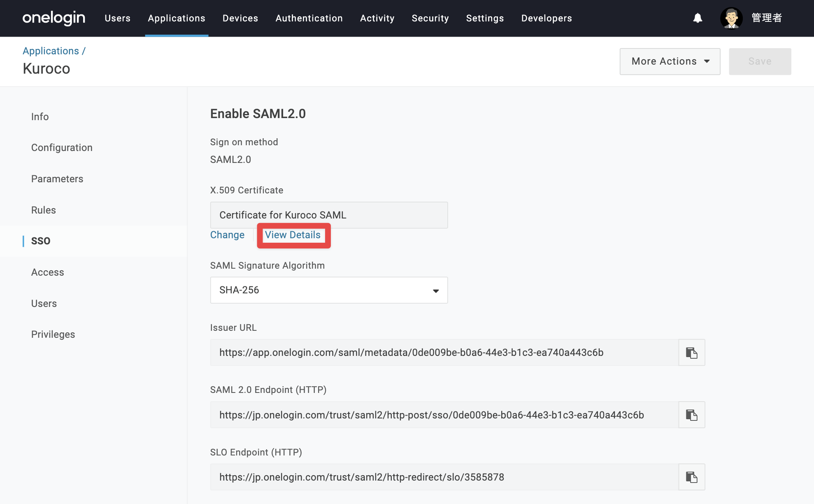Switch to the Rules tab

(x=44, y=210)
